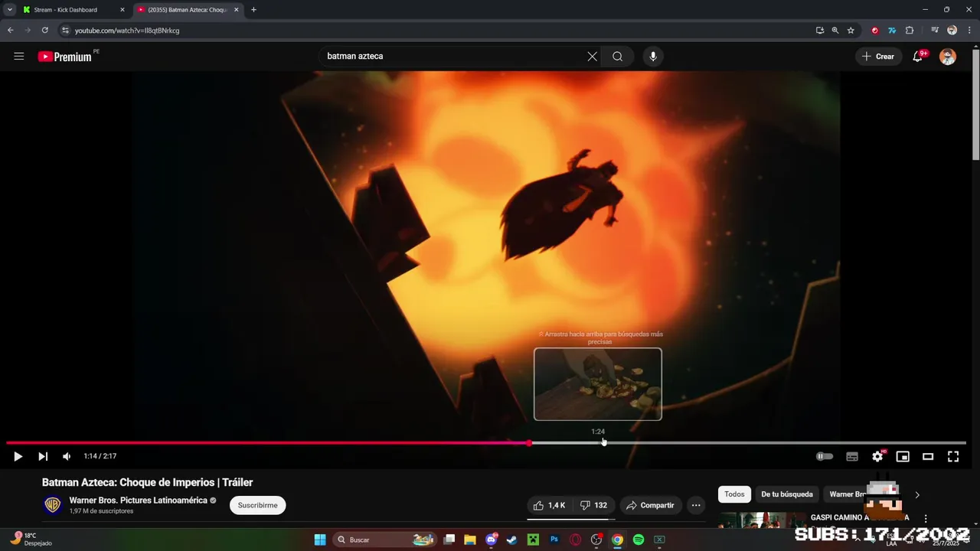The image size is (980, 551).
Task: Click the URL address bar
Action: [x=436, y=31]
